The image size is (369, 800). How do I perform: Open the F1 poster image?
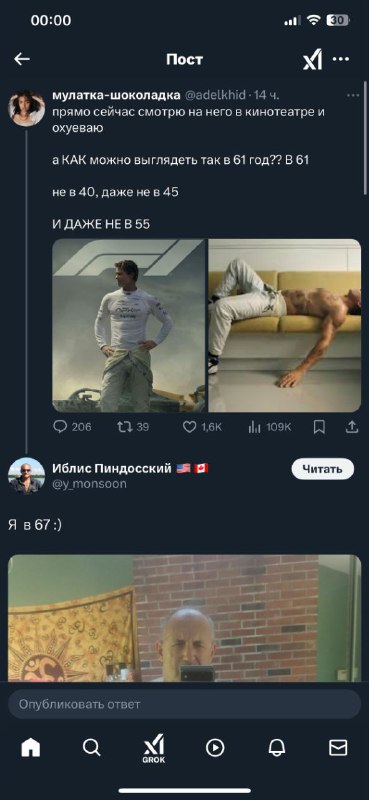[x=129, y=326]
